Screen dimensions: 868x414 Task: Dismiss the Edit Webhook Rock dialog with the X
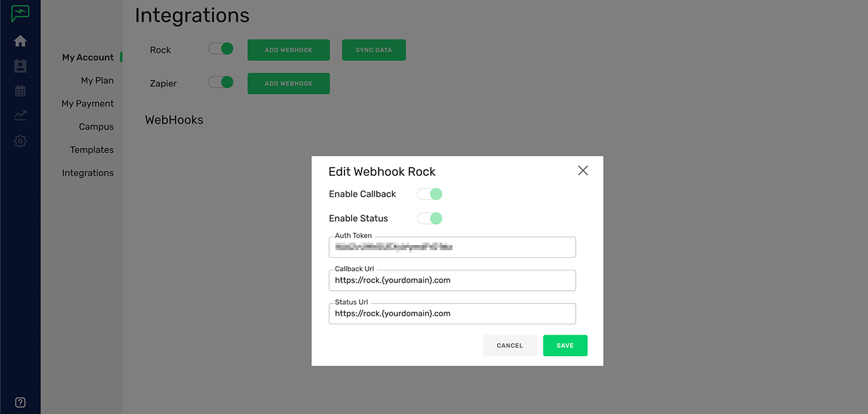(583, 170)
